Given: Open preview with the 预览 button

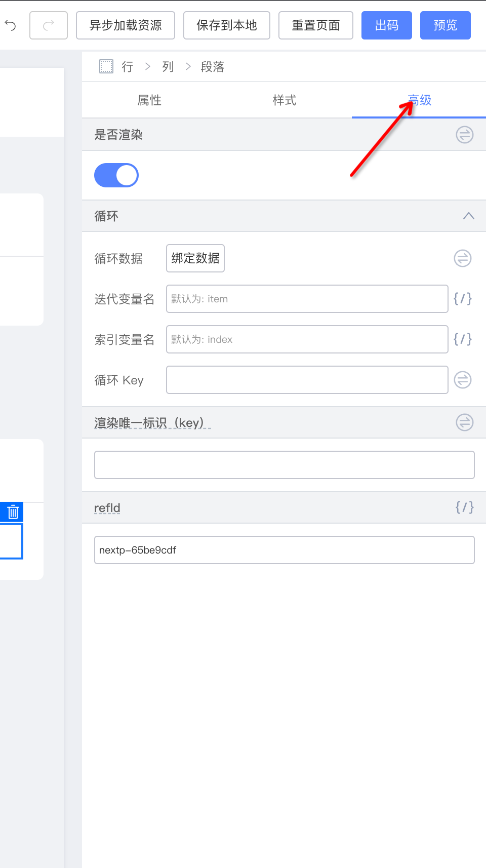Looking at the screenshot, I should [445, 25].
